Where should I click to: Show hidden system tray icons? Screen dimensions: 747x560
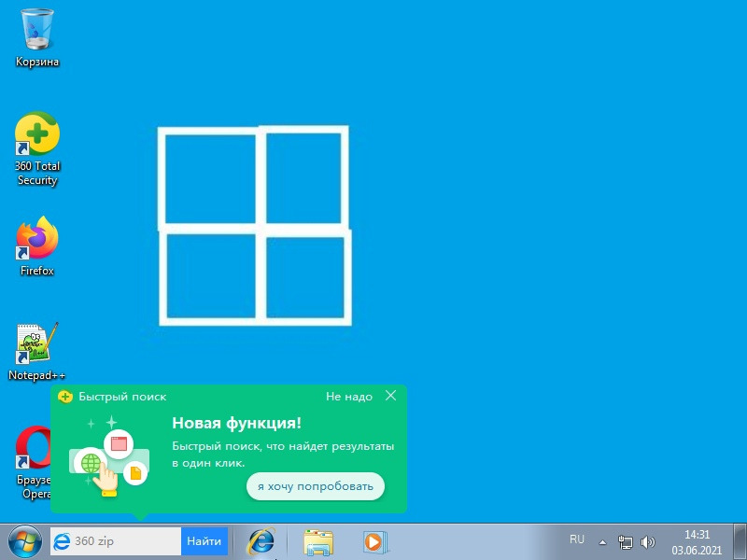(602, 541)
